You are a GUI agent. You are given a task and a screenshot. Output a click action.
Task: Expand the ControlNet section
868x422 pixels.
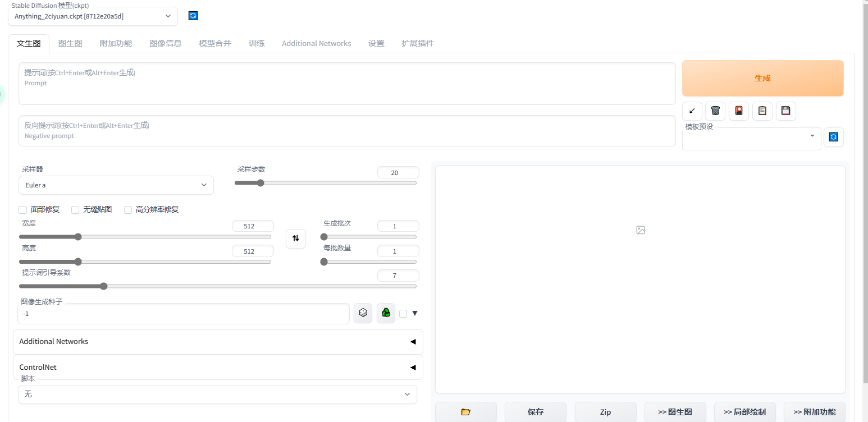click(x=218, y=368)
